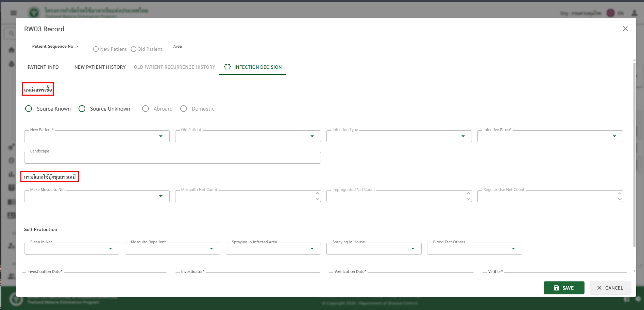The image size is (644, 310).
Task: Select Source Known radio button
Action: click(29, 109)
